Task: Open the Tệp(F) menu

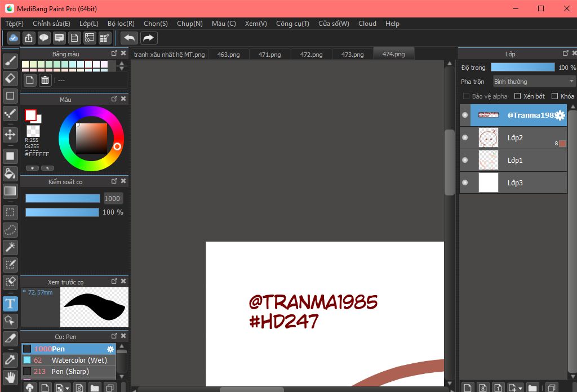Action: (x=14, y=24)
